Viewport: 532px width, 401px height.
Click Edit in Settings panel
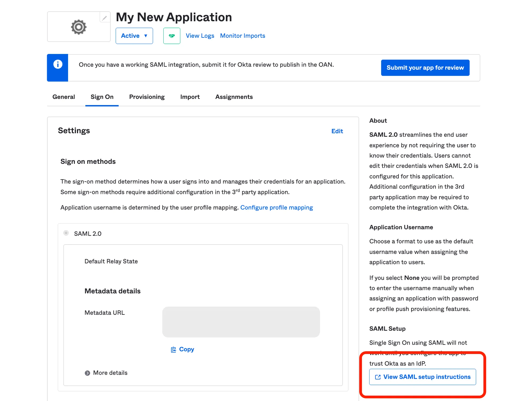point(337,131)
